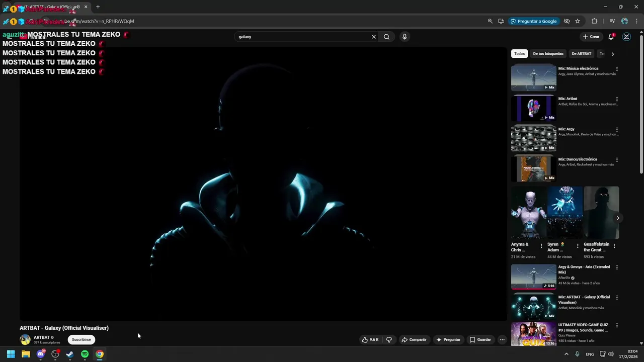The width and height of the screenshot is (644, 362).
Task: Open options for Anyma & Chris short
Action: point(541,246)
